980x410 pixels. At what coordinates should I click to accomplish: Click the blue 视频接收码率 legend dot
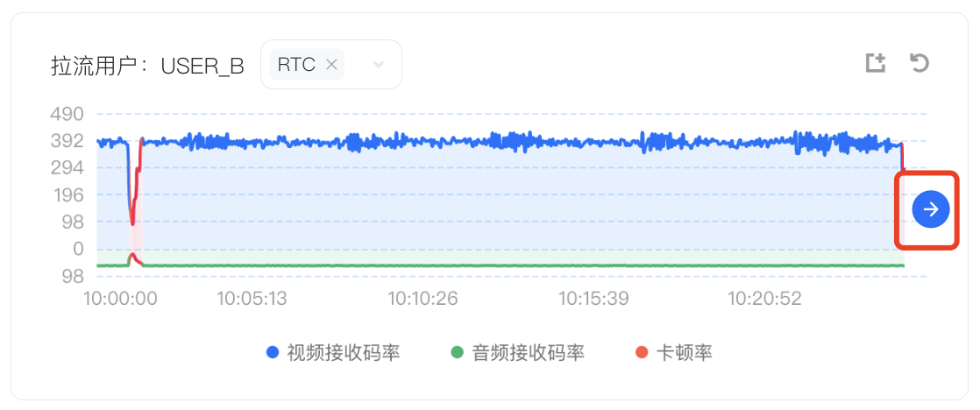coord(273,353)
